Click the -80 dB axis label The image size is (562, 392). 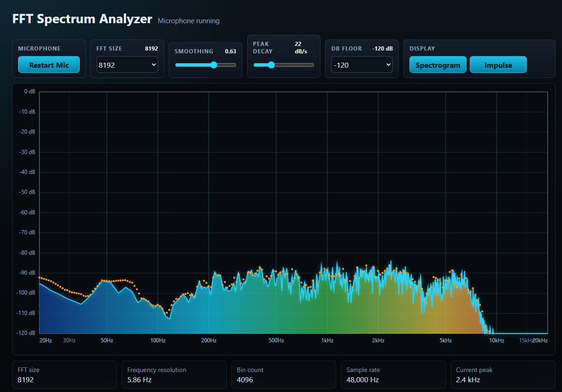click(28, 253)
